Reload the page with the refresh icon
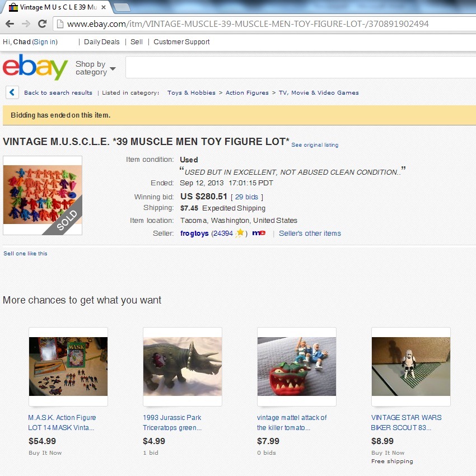The width and height of the screenshot is (476, 476). click(x=42, y=24)
